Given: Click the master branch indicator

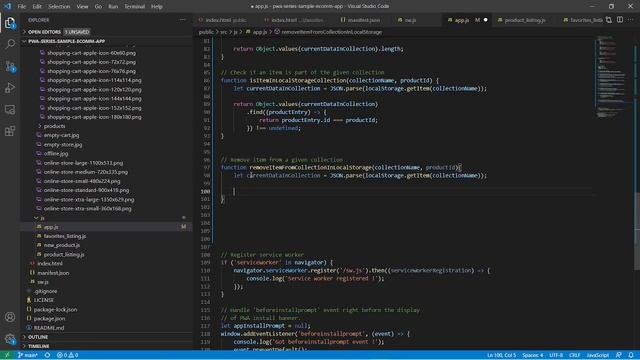Looking at the screenshot, I should pyautogui.click(x=27, y=355).
